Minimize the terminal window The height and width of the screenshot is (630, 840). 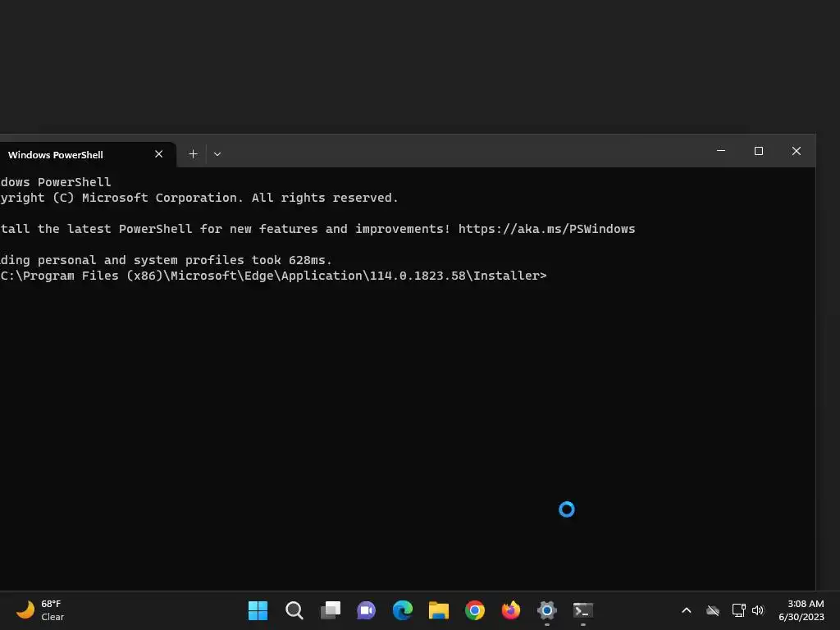coord(721,151)
